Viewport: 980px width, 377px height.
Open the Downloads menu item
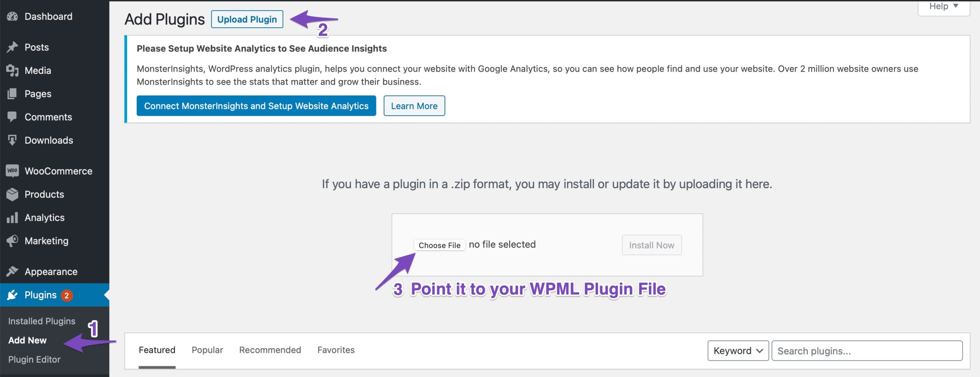tap(49, 140)
